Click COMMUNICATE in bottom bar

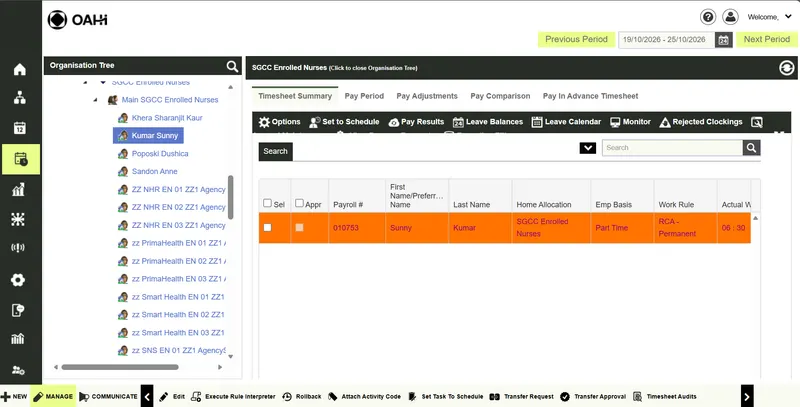pyautogui.click(x=109, y=396)
